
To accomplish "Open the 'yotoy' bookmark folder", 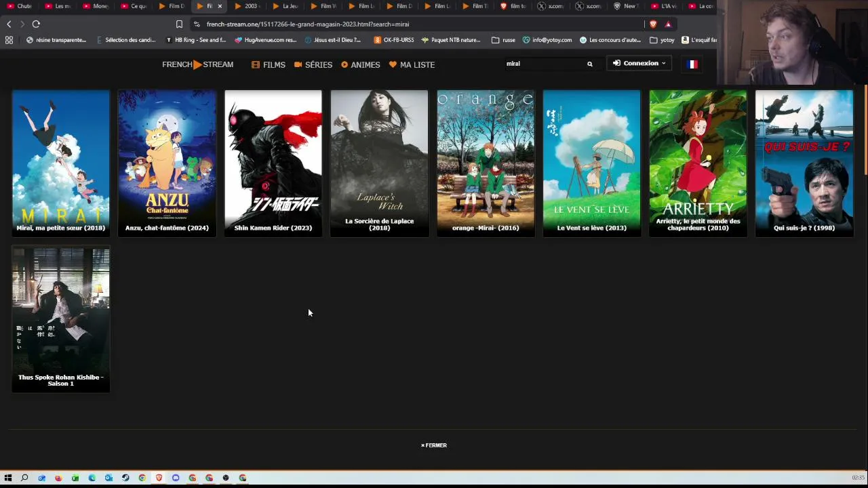I will [x=663, y=40].
